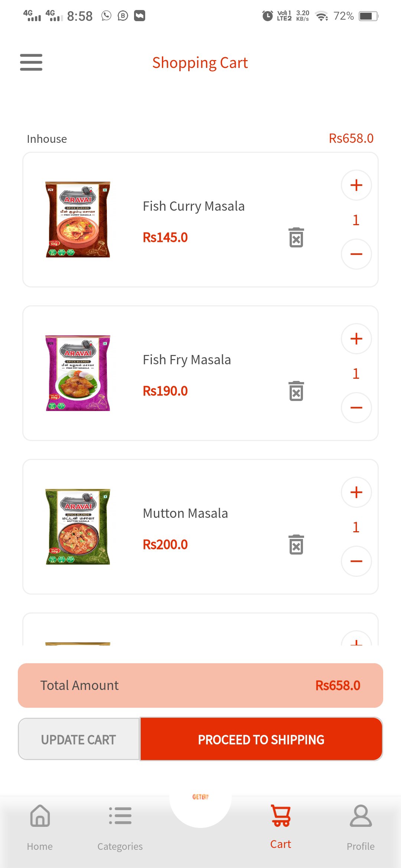Screen dimensions: 401x868
Task: Delete Fish Curry Masala from cart
Action: coord(296,237)
